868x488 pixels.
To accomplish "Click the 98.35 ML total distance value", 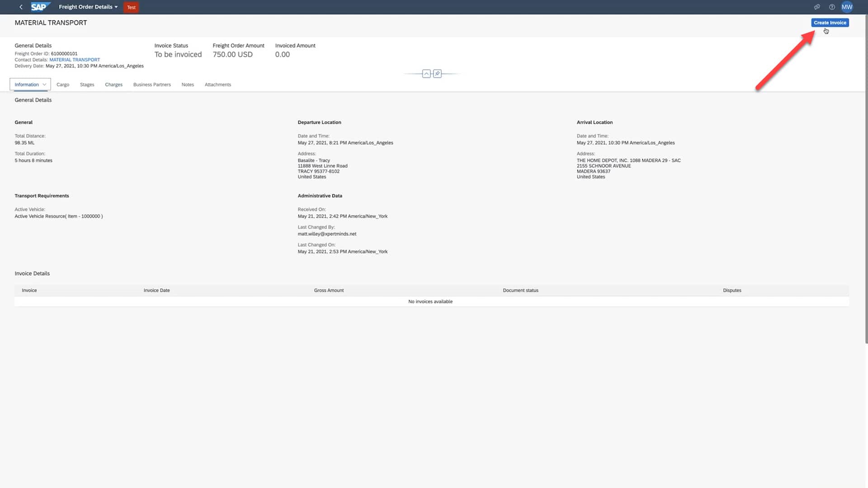I will pyautogui.click(x=24, y=143).
